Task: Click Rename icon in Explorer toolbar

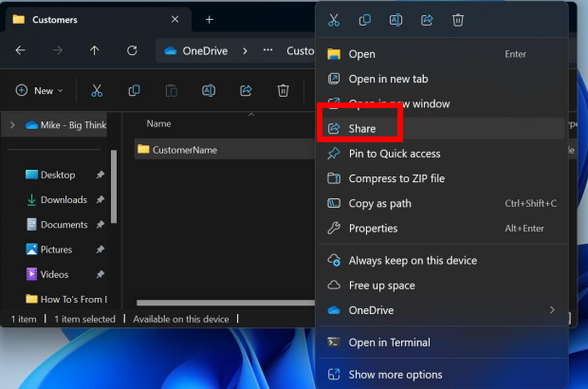Action: (x=209, y=90)
